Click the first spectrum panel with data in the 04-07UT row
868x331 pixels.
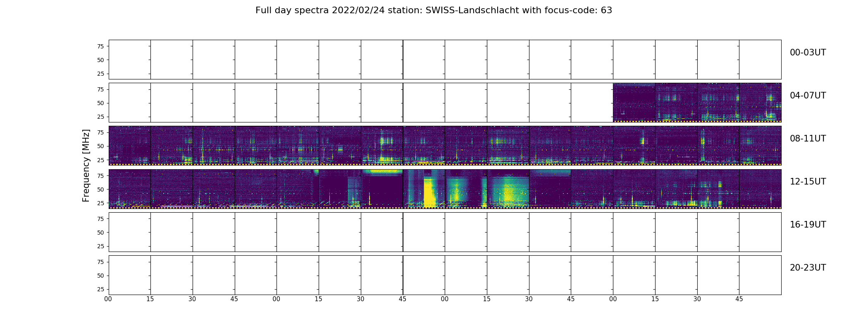click(634, 102)
